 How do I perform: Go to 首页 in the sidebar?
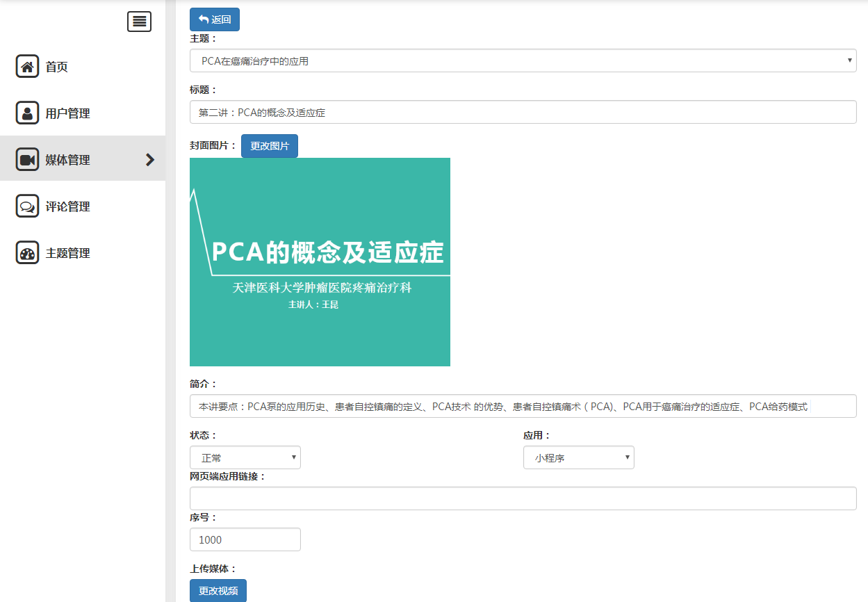coord(57,67)
